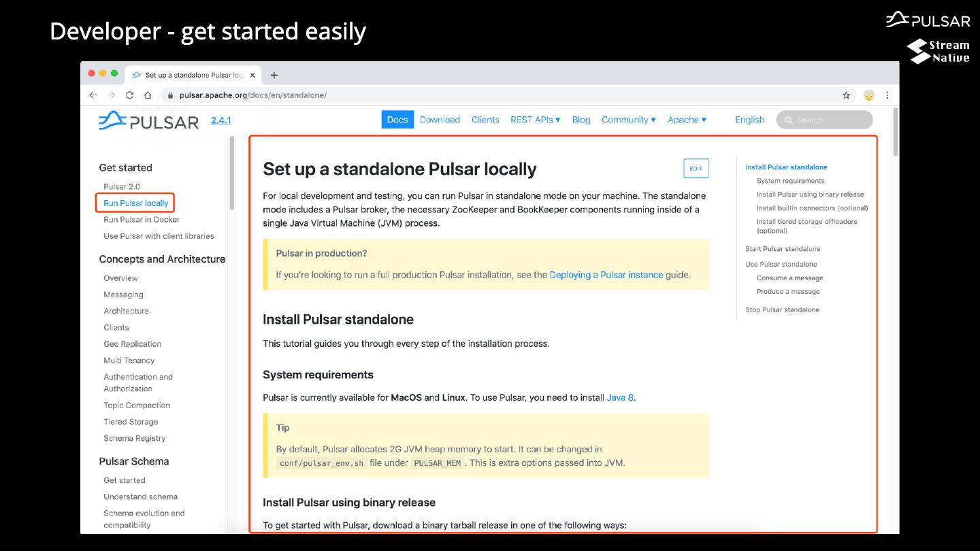Image resolution: width=980 pixels, height=551 pixels.
Task: Open the Topic Compaction sidebar page
Action: tap(137, 405)
